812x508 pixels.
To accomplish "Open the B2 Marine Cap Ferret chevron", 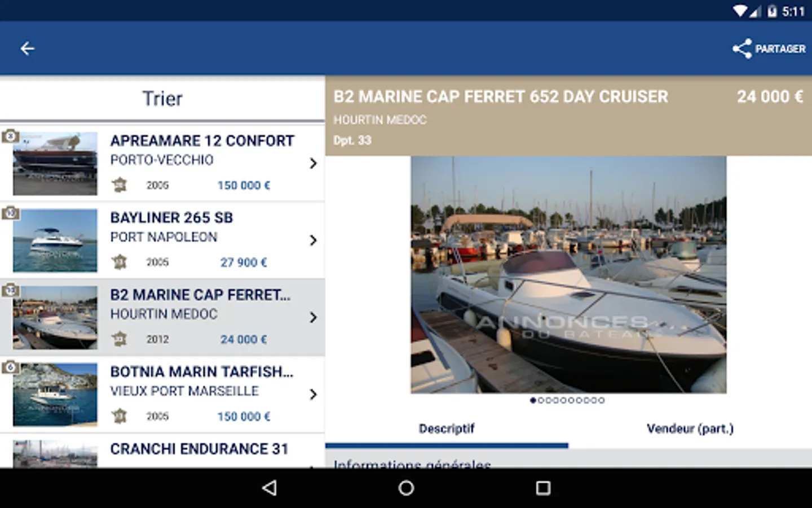I will click(x=314, y=317).
